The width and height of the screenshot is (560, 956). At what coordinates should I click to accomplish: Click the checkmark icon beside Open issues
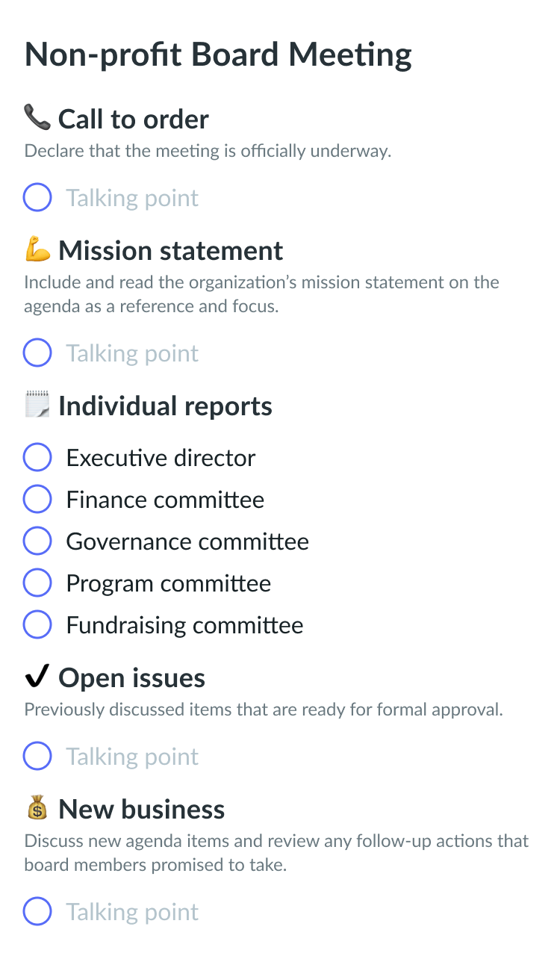(37, 677)
